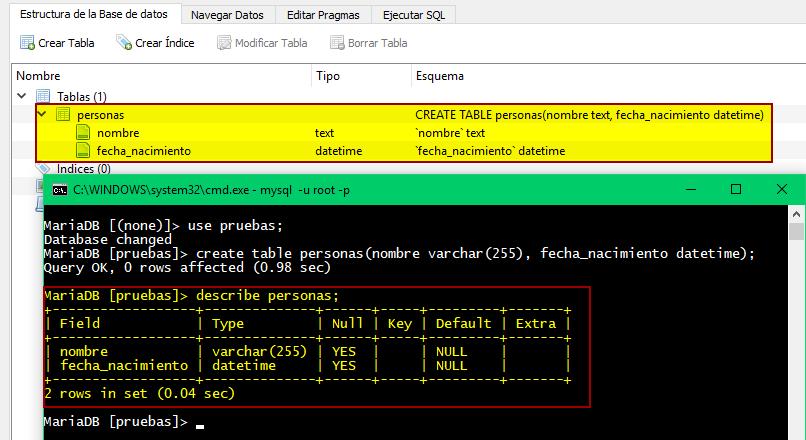Click the `fecha_nacimiento` datetime schema cell
This screenshot has height=440, width=806.
490,151
